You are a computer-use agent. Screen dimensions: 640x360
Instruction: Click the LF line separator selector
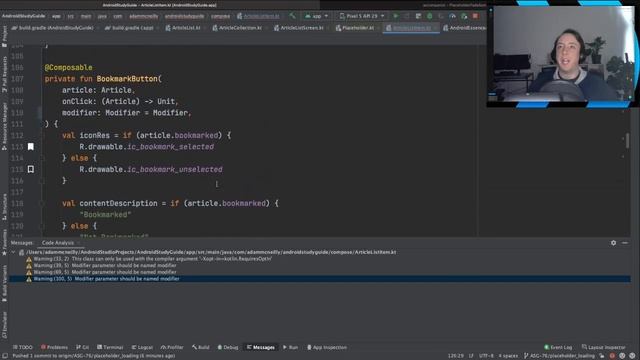pos(471,356)
